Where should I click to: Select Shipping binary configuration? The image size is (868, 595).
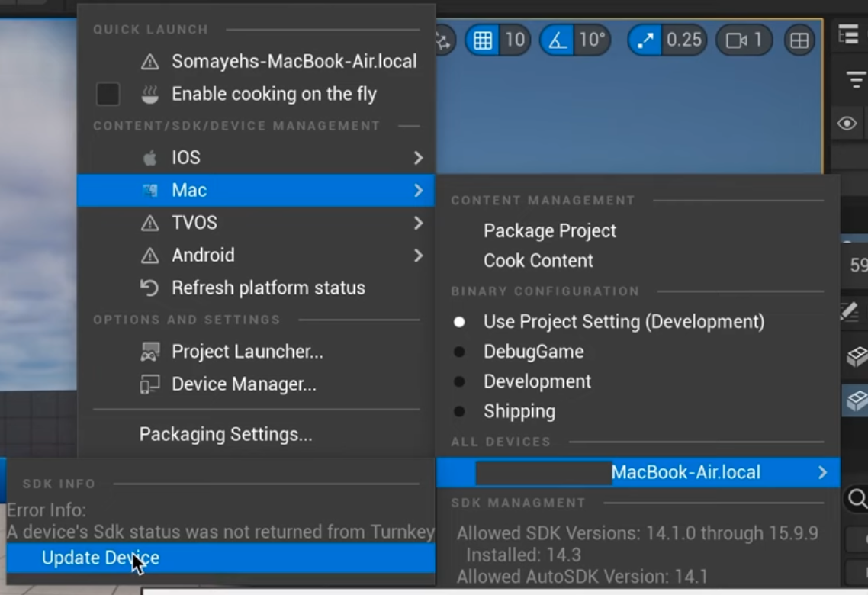tap(519, 411)
